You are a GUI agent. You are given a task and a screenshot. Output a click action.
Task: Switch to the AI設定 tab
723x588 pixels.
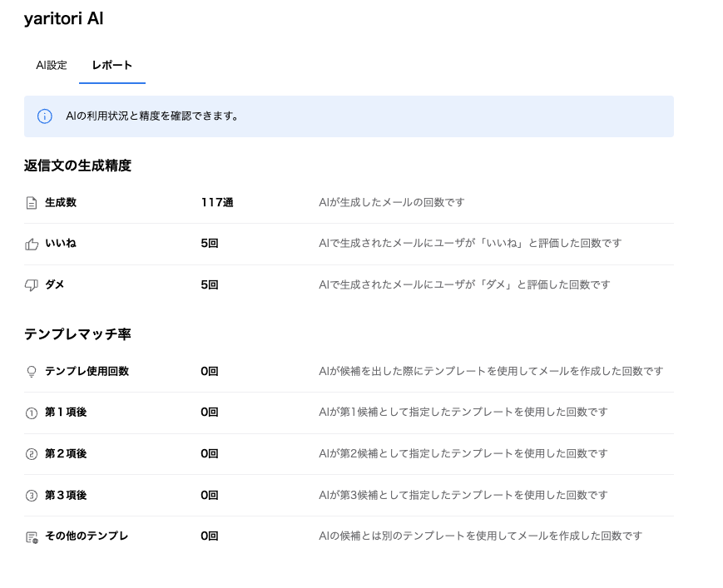pos(52,66)
